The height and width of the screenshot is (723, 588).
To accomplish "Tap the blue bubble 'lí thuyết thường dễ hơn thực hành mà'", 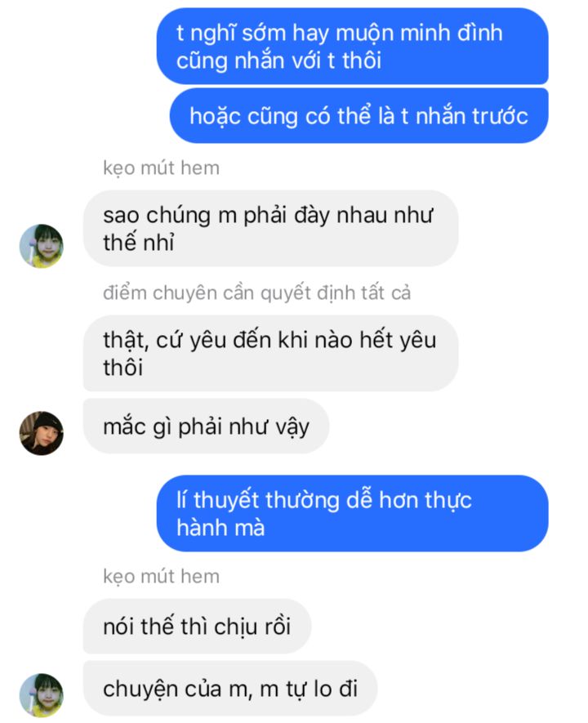I will click(353, 513).
